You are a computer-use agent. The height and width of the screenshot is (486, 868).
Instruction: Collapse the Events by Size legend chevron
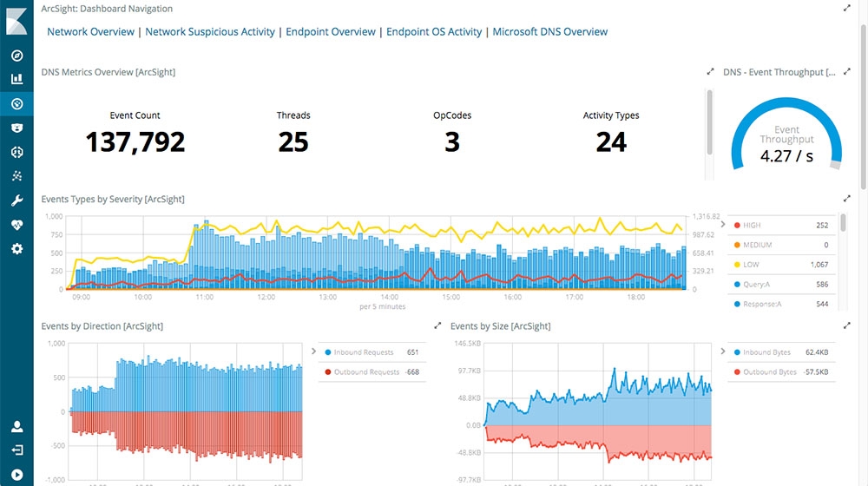pos(723,351)
